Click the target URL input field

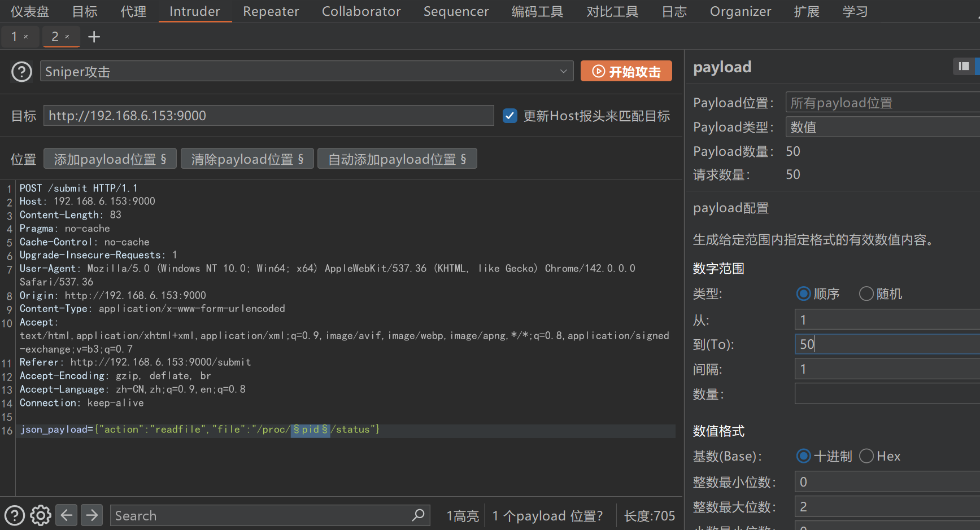268,116
